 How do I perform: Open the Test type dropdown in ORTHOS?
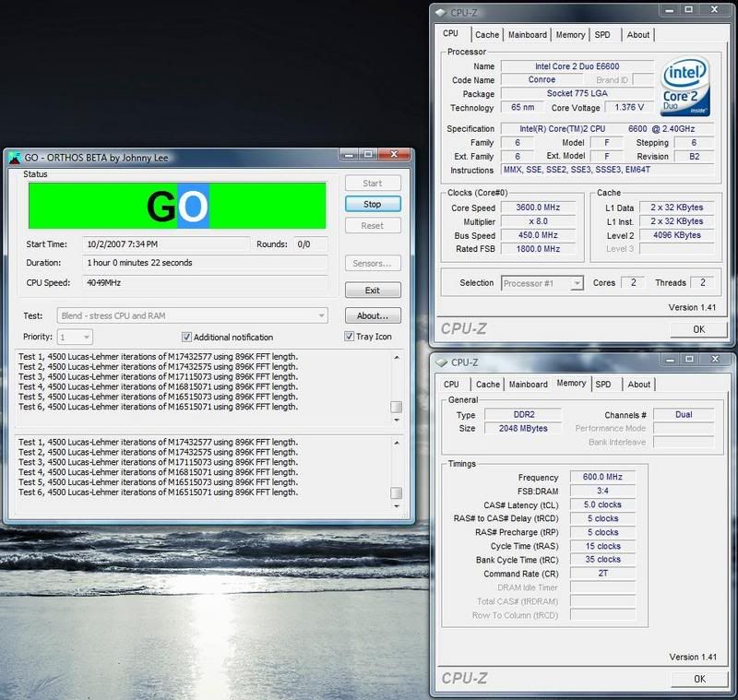click(193, 315)
